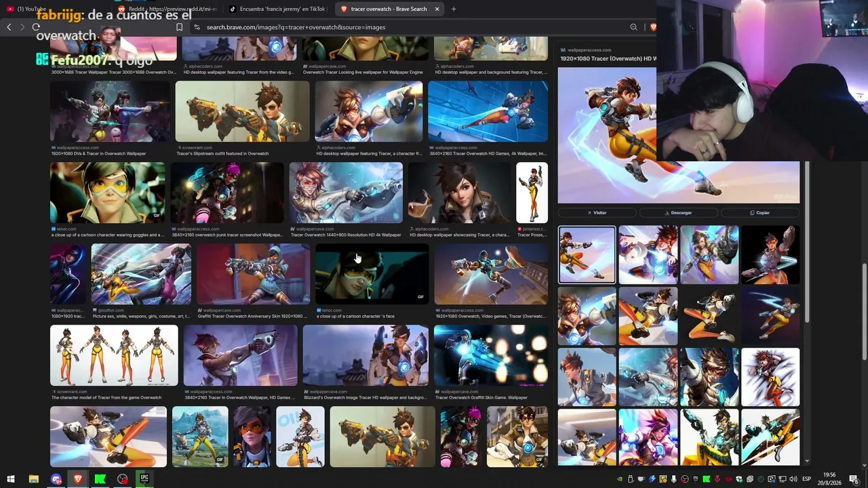Click the USB safely remove tray icon

point(630,479)
